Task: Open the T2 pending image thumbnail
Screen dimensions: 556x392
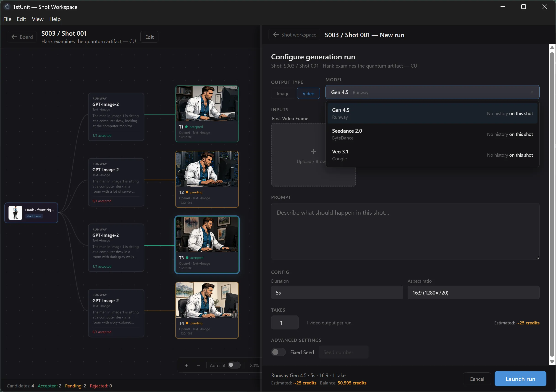Action: click(x=207, y=169)
